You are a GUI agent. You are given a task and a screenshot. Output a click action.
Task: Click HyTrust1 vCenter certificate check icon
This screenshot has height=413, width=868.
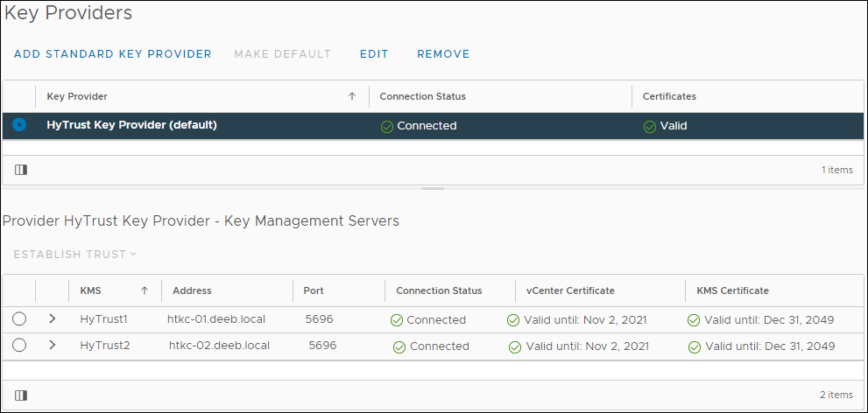tap(513, 320)
